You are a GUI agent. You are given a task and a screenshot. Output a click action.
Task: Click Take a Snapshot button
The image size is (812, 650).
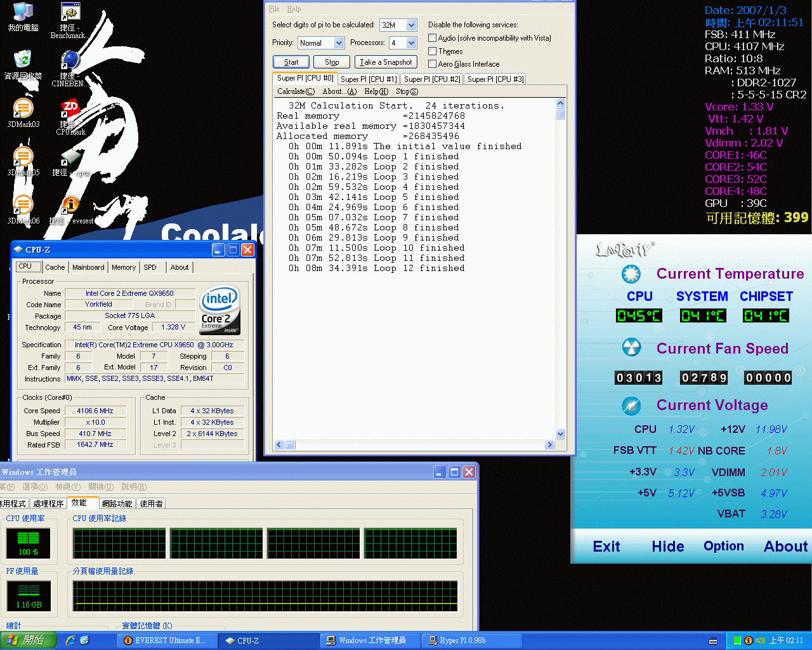tap(385, 62)
